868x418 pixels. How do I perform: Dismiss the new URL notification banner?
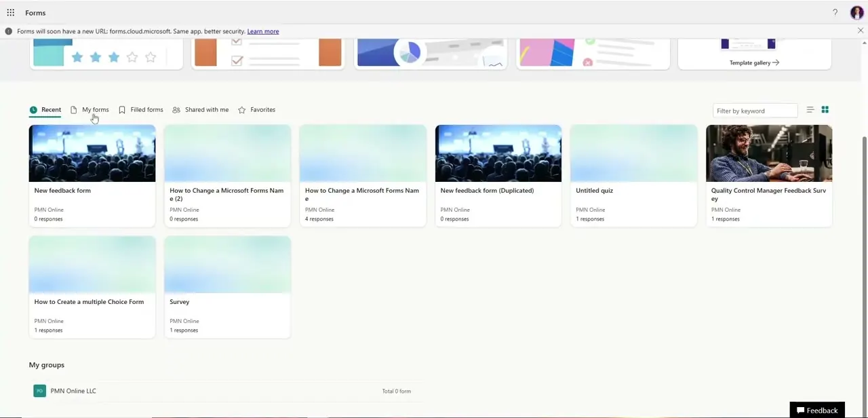point(861,31)
